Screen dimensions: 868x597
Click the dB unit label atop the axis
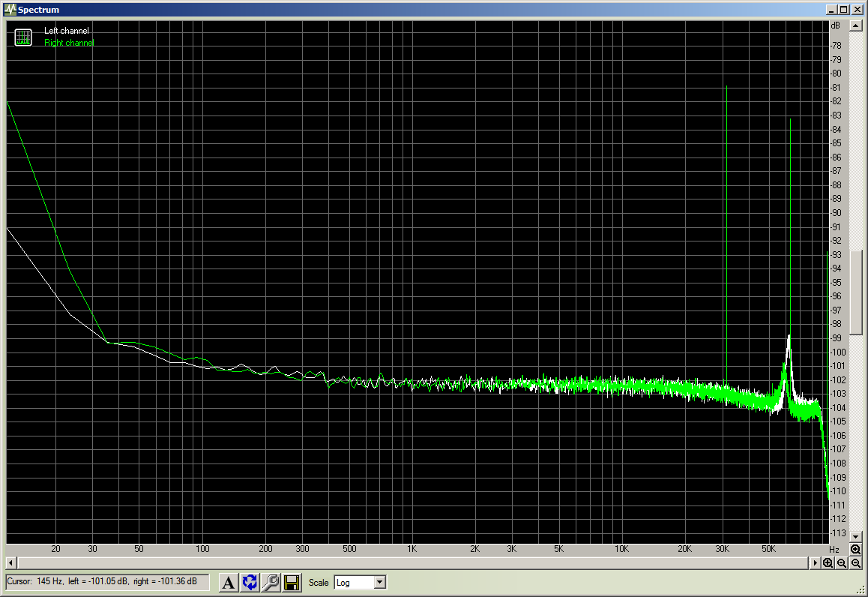835,25
